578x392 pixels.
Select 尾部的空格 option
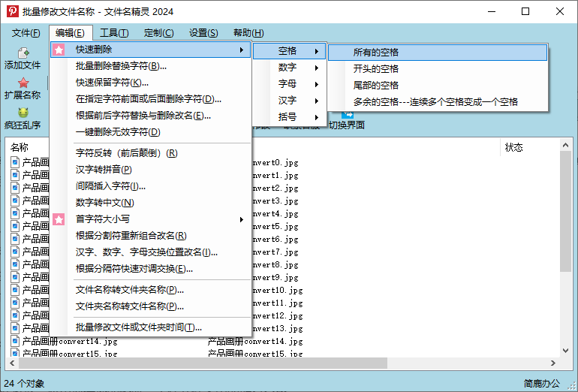pos(376,86)
